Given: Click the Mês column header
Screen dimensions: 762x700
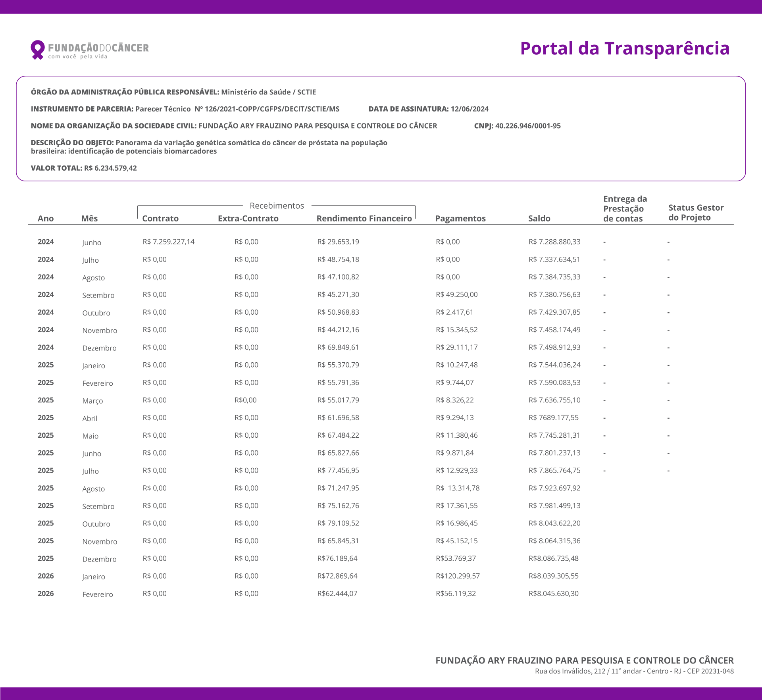Looking at the screenshot, I should pyautogui.click(x=89, y=218).
